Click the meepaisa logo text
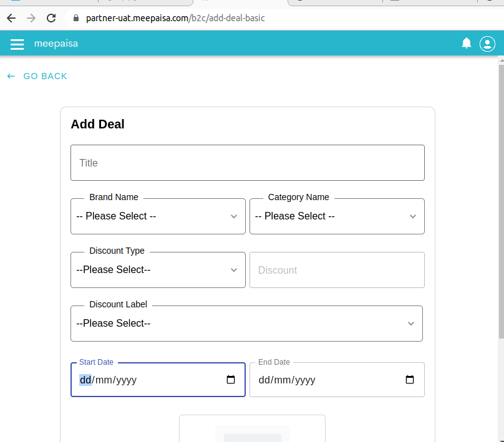 point(56,44)
